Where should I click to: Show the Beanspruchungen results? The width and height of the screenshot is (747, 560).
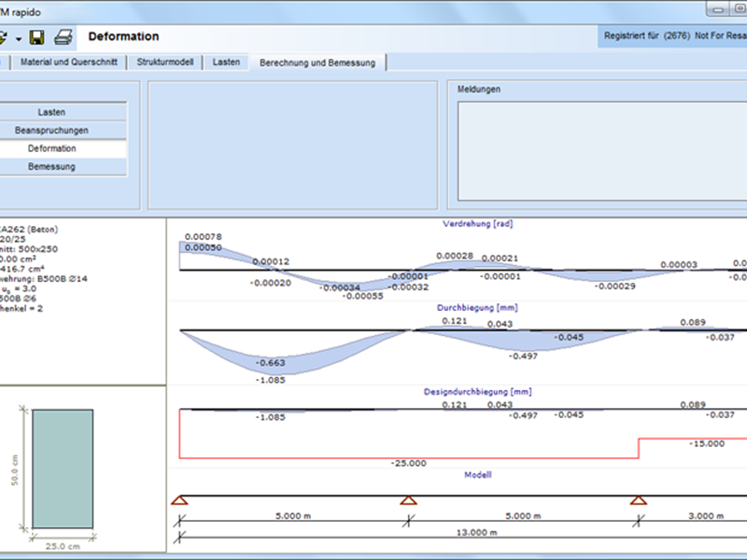(51, 131)
